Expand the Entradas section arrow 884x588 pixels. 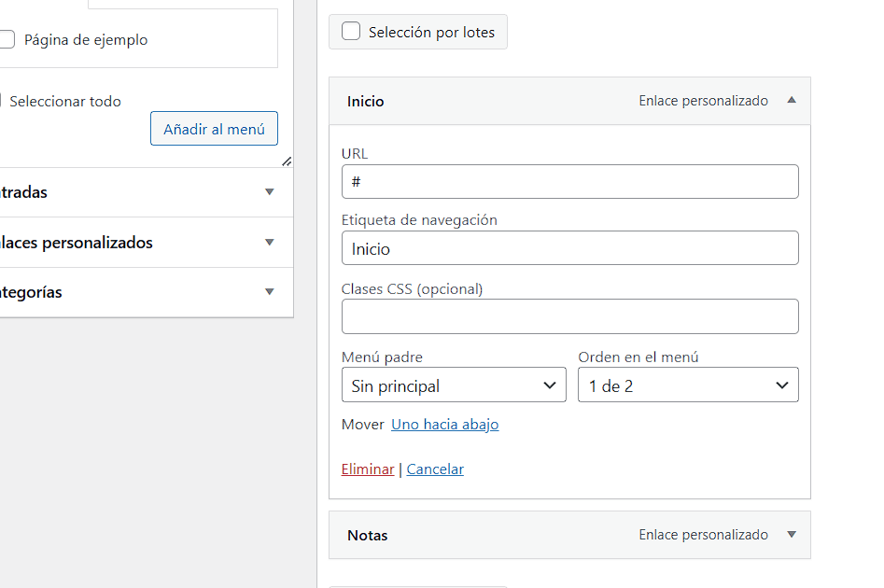pyautogui.click(x=270, y=192)
